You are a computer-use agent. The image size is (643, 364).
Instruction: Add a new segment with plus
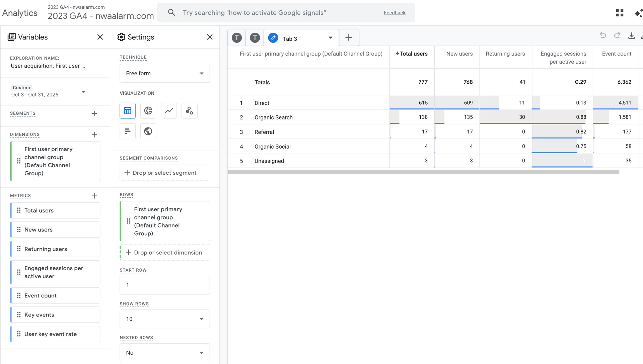(94, 114)
